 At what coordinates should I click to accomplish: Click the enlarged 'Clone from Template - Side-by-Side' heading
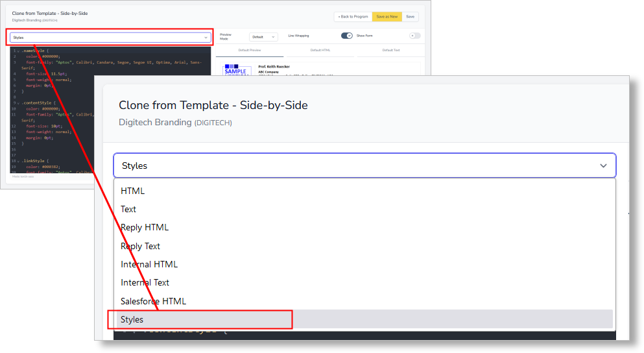coord(213,105)
